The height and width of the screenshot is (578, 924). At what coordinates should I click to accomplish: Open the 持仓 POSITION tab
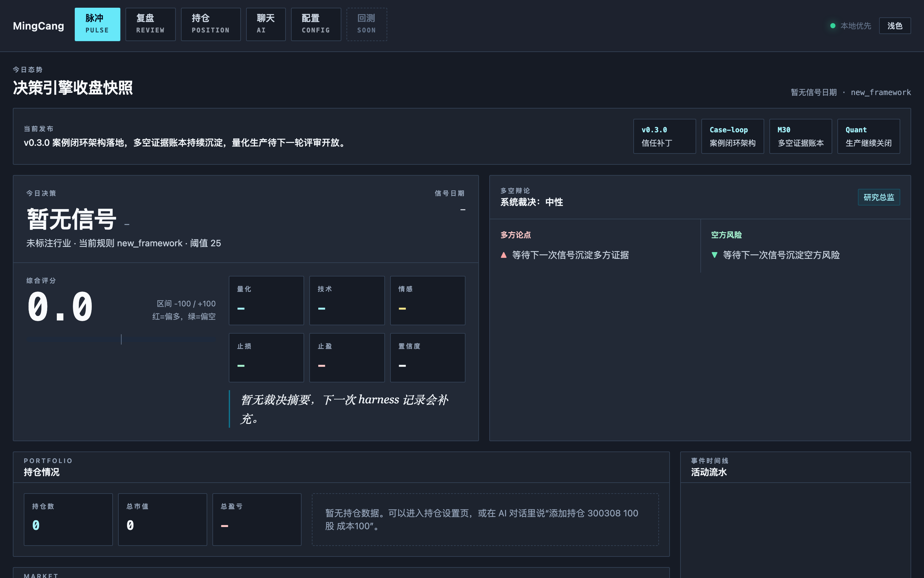point(211,24)
